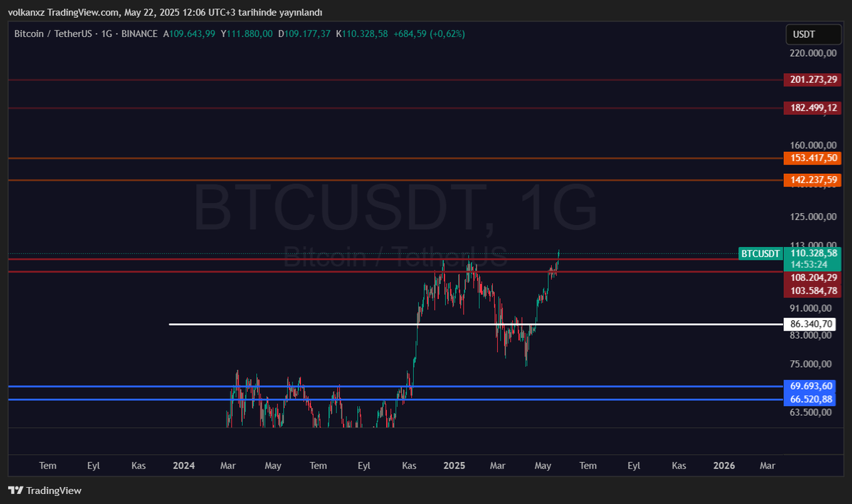Click the TradingView logo bottom left

pyautogui.click(x=45, y=491)
